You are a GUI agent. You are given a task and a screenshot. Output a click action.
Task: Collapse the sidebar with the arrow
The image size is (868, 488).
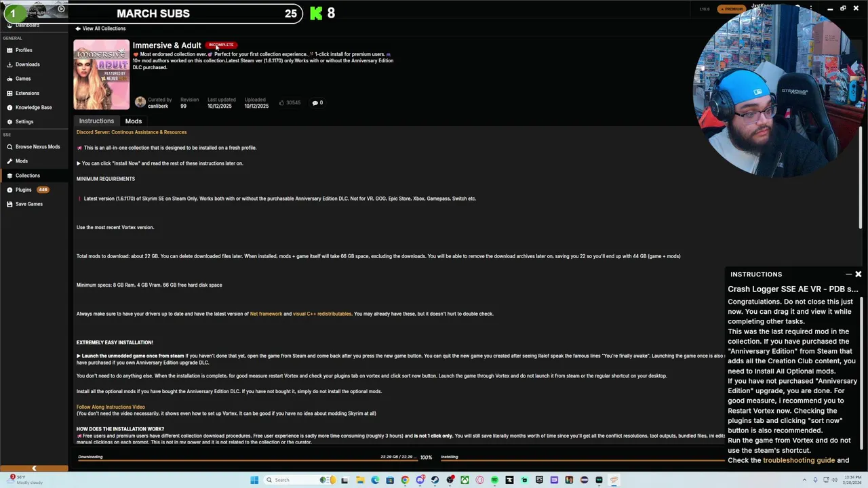34,468
